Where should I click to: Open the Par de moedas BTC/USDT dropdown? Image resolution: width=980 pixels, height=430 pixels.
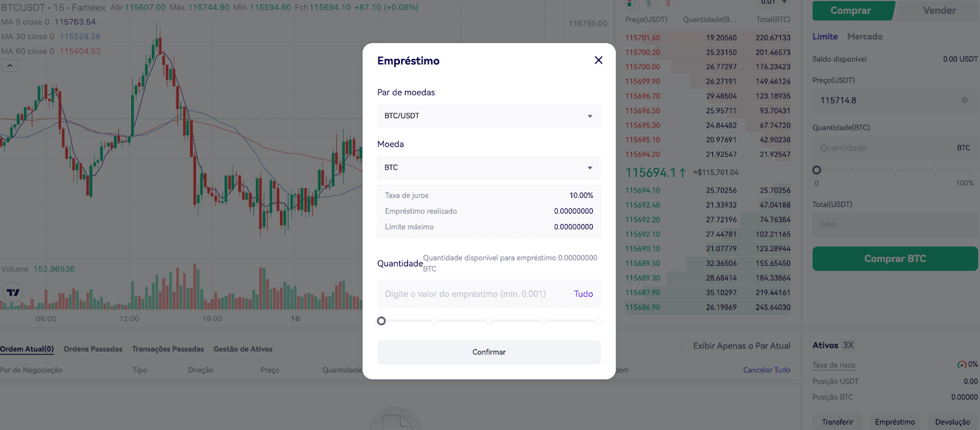coord(489,116)
